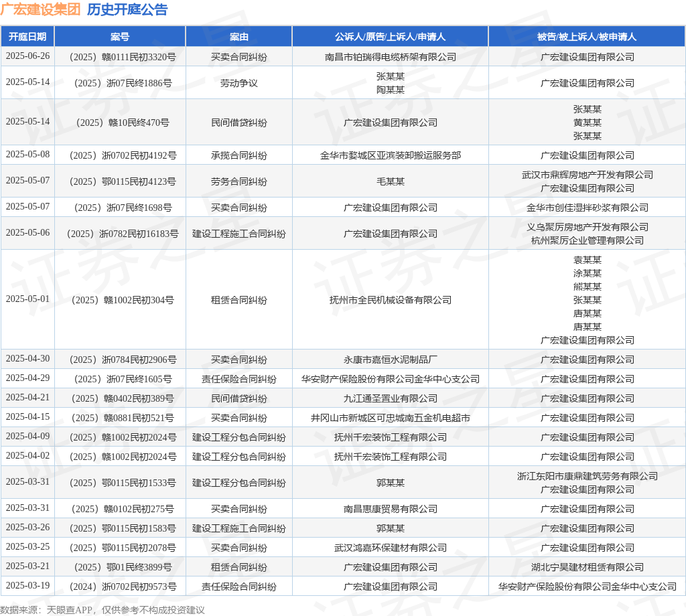Click the 公诉人/原告/上诉人/申请人 column header
The height and width of the screenshot is (616, 686).
[x=391, y=37]
